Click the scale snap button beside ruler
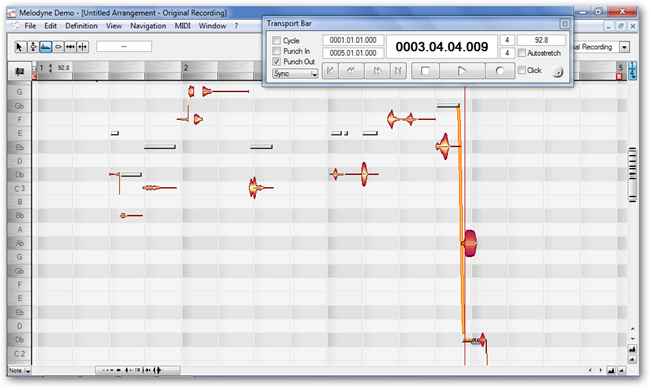 (19, 72)
